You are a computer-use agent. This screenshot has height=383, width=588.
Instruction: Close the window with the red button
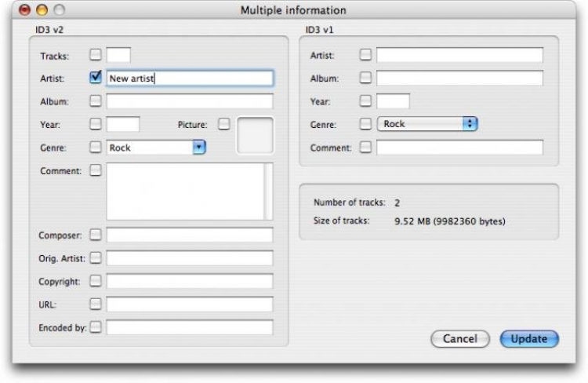25,9
